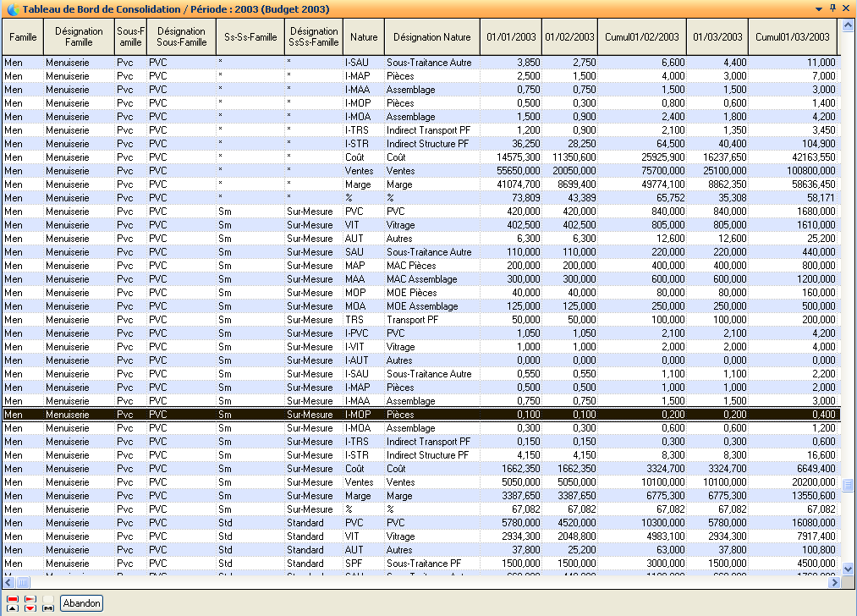The width and height of the screenshot is (857, 616).
Task: Click the Cumul01/02/2003 column header
Action: [x=641, y=37]
